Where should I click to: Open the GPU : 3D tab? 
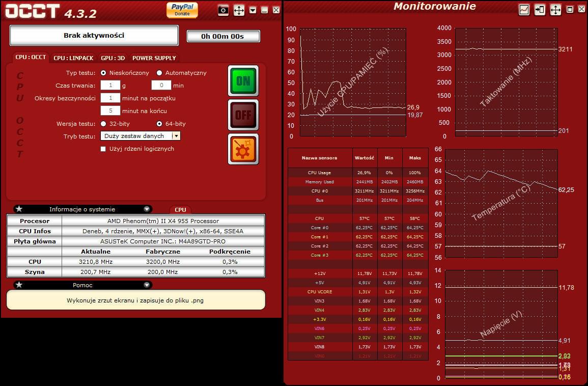pos(113,58)
